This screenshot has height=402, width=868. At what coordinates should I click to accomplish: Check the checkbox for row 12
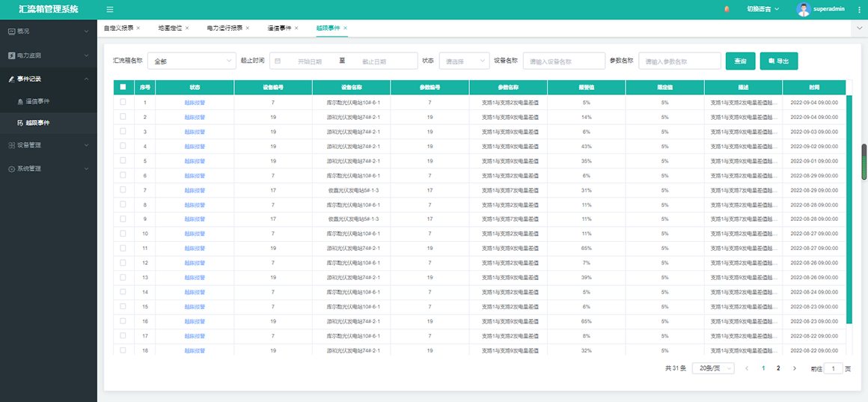pyautogui.click(x=123, y=263)
